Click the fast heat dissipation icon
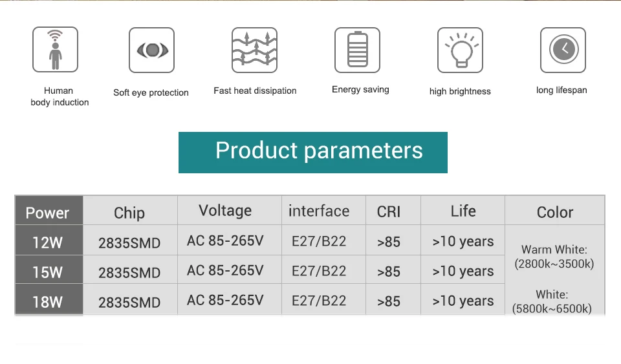 click(x=254, y=50)
